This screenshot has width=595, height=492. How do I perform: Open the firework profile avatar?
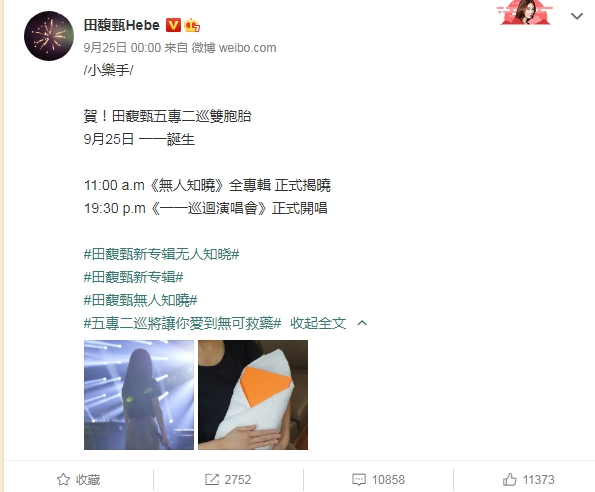pyautogui.click(x=49, y=36)
